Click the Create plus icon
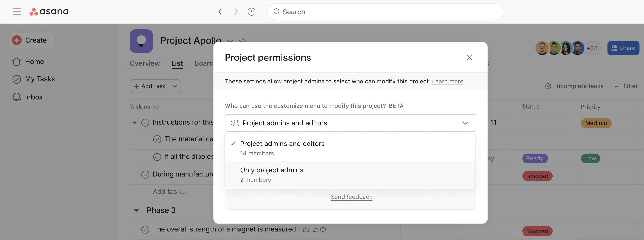Screen dimensions: 644x240 pos(16,40)
